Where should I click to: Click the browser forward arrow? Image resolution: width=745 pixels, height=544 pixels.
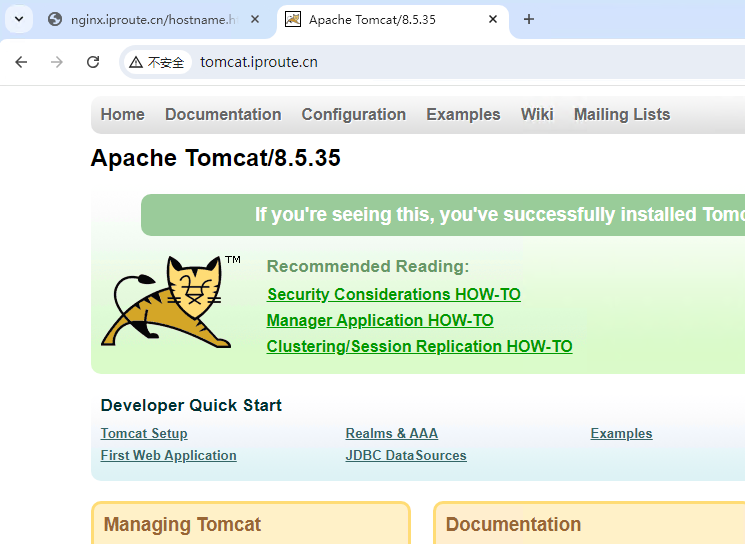click(57, 62)
